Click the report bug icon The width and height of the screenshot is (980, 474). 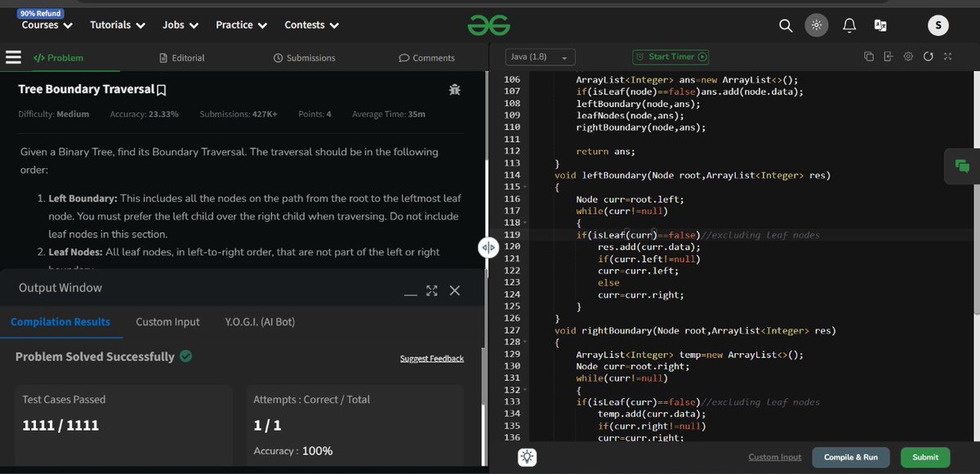click(455, 90)
